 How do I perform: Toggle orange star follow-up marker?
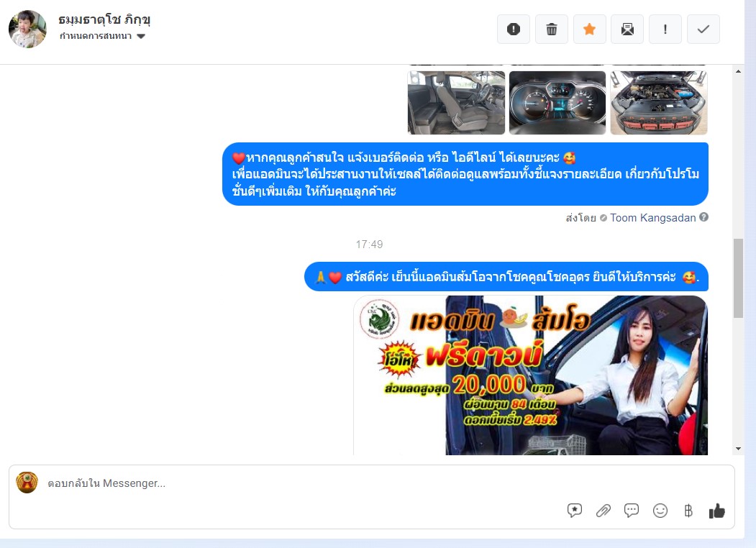[589, 29]
